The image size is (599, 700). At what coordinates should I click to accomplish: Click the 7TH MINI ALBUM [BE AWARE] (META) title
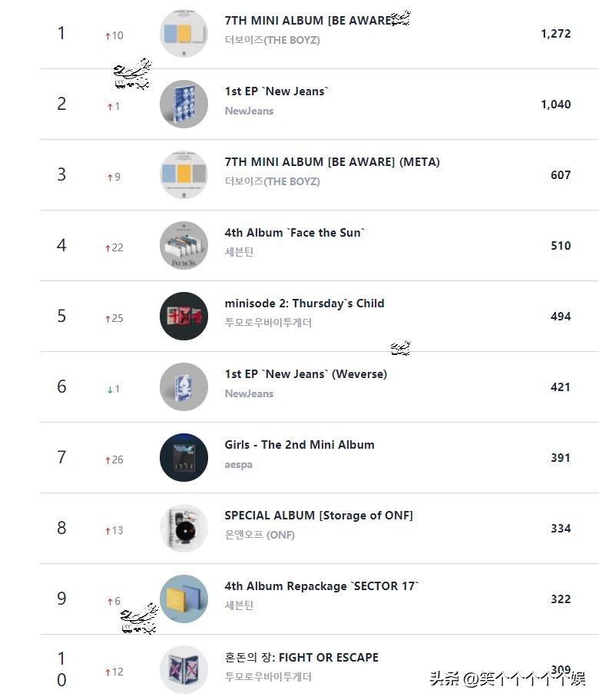(332, 162)
